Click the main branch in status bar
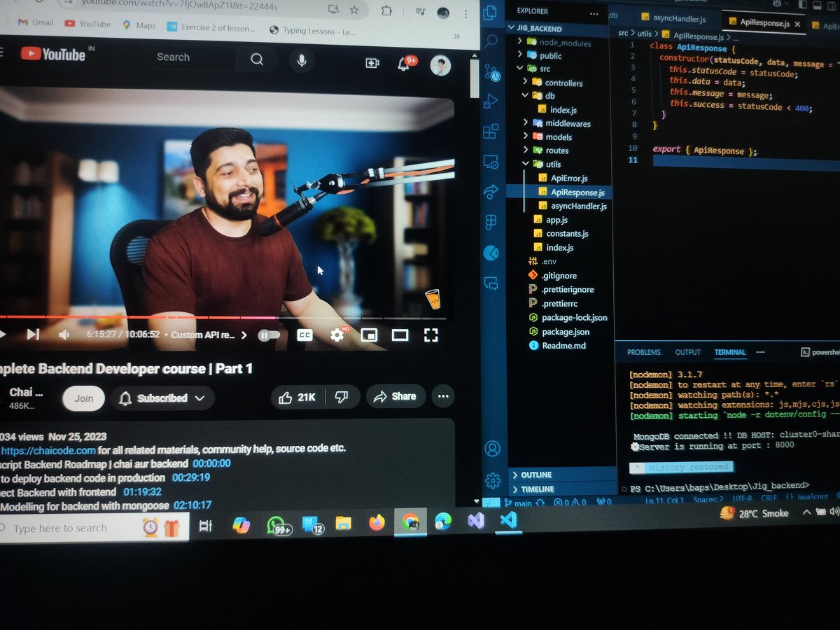The image size is (840, 630). (x=518, y=502)
